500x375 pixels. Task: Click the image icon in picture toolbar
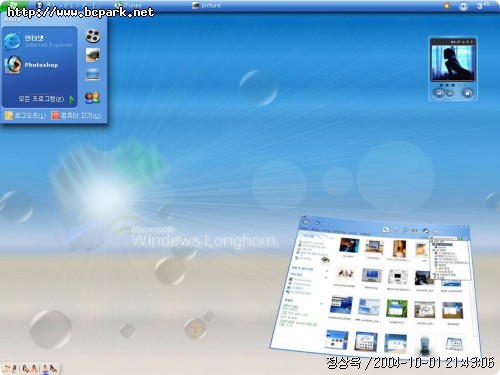pyautogui.click(x=386, y=229)
